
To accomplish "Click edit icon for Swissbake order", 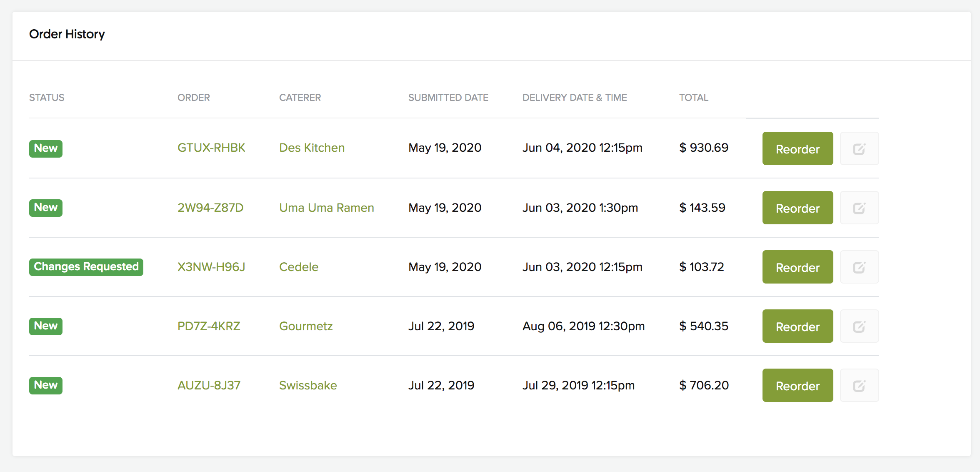I will (859, 386).
